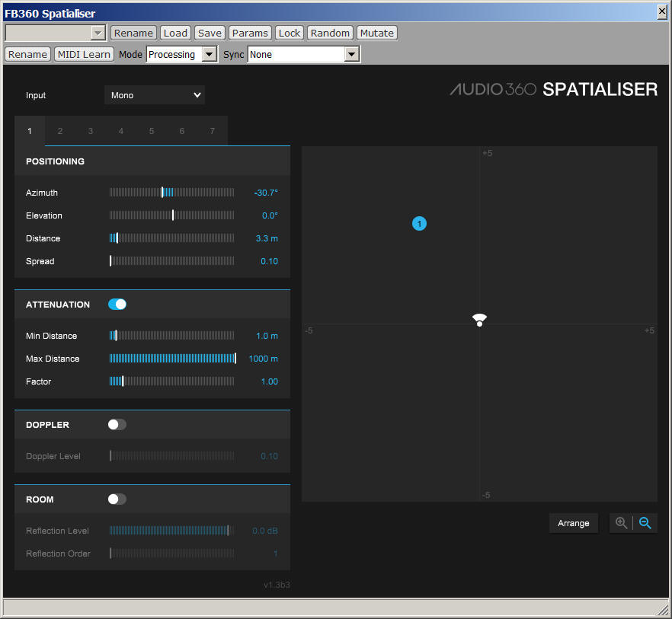Screen dimensions: 672x619
Task: Click the zoom in magnifier icon
Action: (621, 523)
